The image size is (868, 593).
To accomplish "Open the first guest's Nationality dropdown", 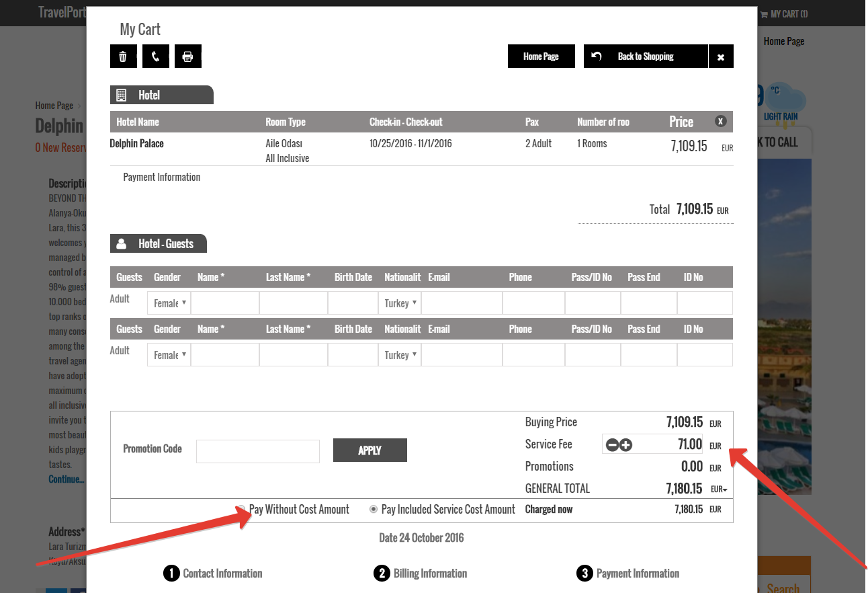I will click(400, 303).
